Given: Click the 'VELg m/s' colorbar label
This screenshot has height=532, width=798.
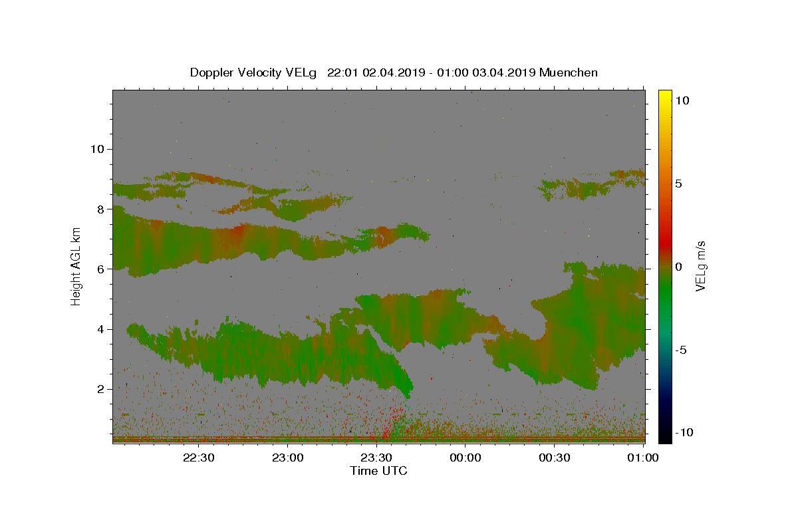Looking at the screenshot, I should (700, 266).
